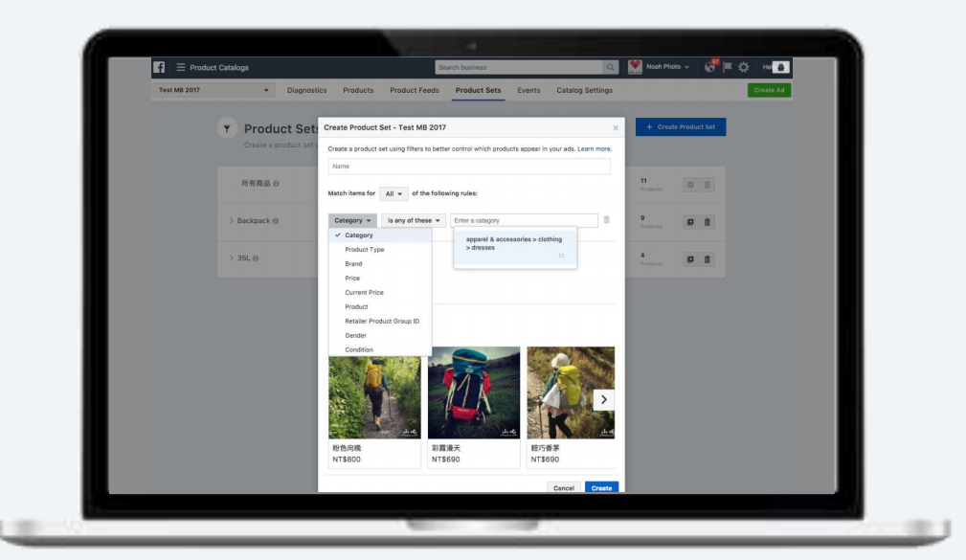The height and width of the screenshot is (560, 966).
Task: Duplicate the 35L product set
Action: 690,259
